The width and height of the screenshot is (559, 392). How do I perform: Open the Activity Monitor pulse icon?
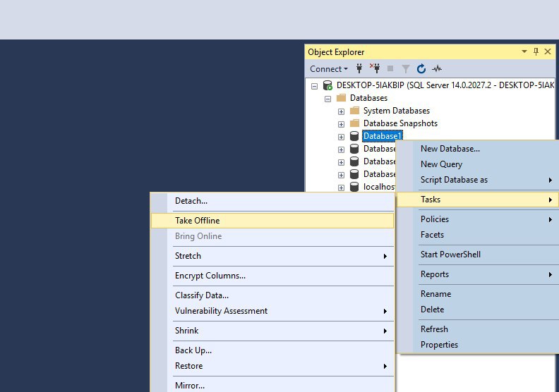click(x=437, y=68)
